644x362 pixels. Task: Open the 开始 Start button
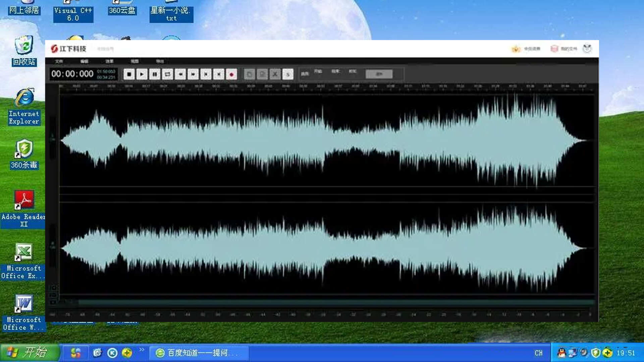click(x=30, y=353)
